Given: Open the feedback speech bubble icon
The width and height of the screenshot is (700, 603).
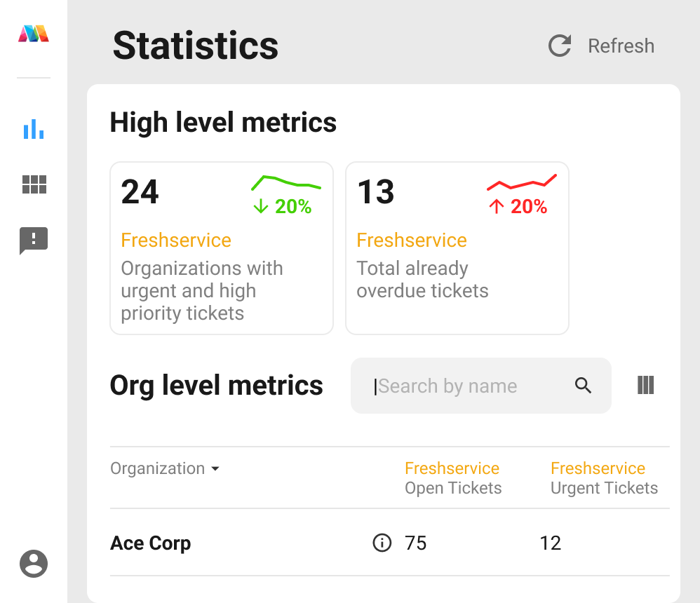Looking at the screenshot, I should (34, 240).
